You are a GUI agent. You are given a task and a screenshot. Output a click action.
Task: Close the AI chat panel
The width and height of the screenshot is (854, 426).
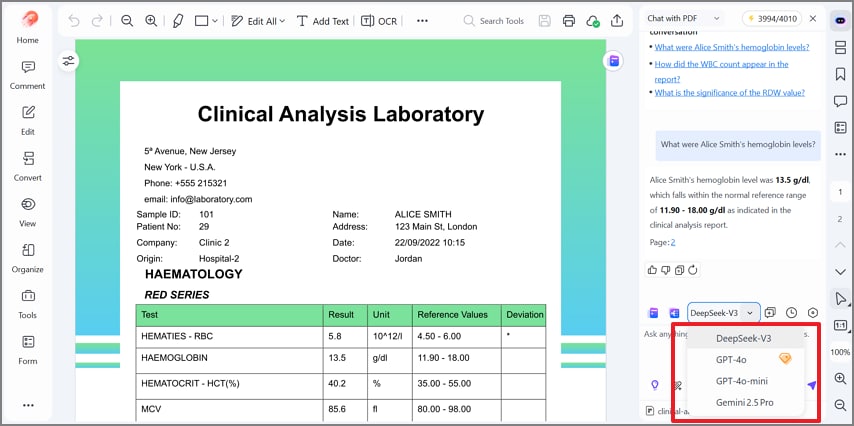pos(813,19)
